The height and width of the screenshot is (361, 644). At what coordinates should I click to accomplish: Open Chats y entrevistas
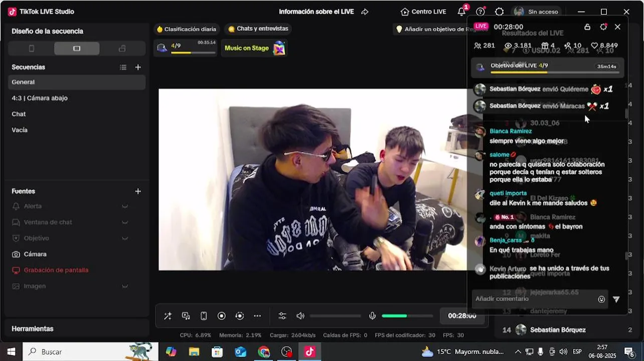click(x=258, y=29)
